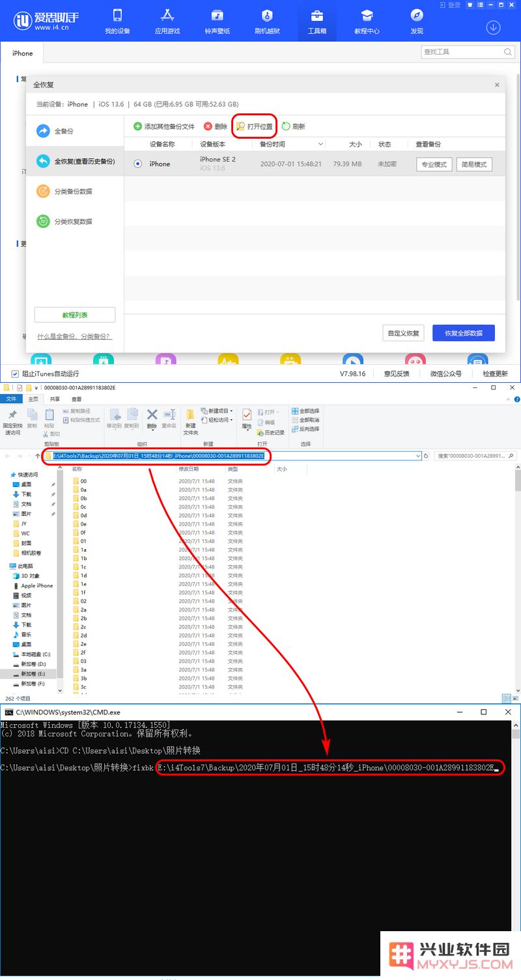Click 打开位置 to open backup folder

tap(254, 126)
